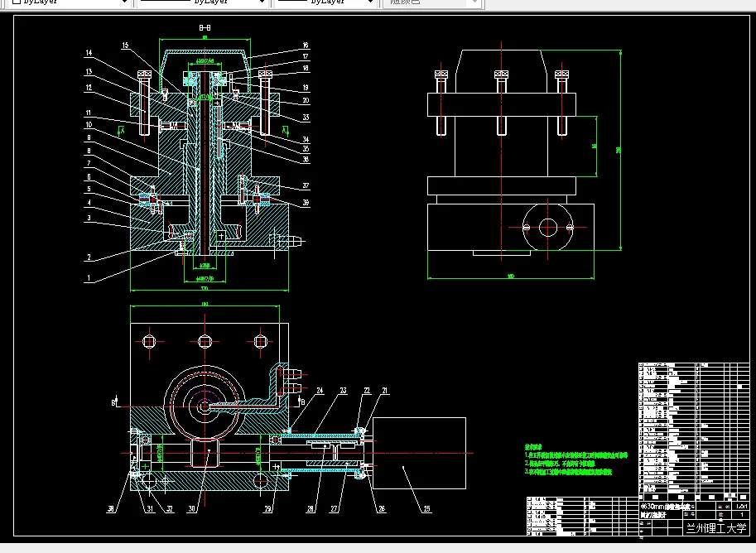This screenshot has height=553, width=756.
Task: Select part callout number 13
Action: (x=89, y=71)
